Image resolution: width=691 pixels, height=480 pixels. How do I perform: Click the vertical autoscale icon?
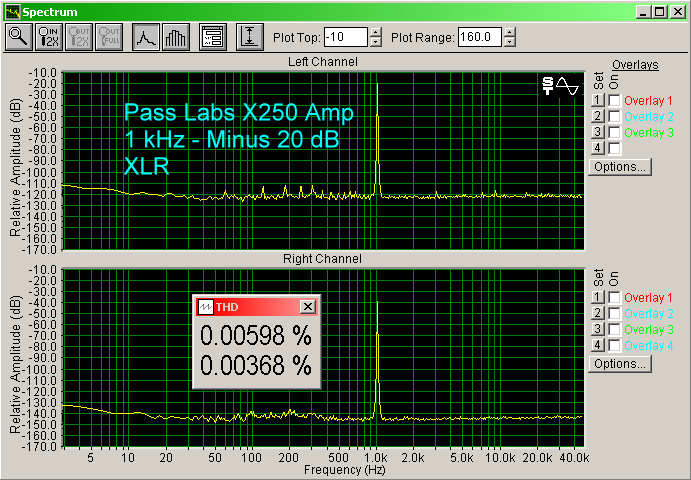point(248,37)
